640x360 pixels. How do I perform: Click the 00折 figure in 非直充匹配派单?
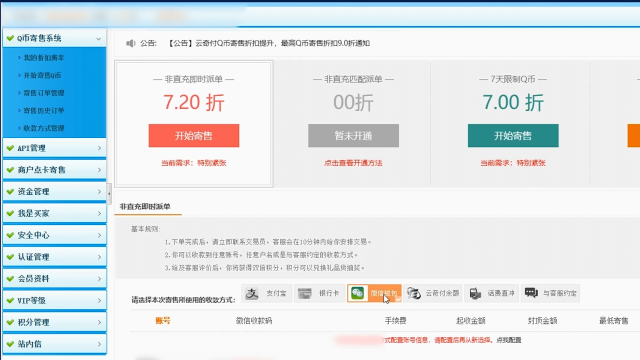[353, 102]
